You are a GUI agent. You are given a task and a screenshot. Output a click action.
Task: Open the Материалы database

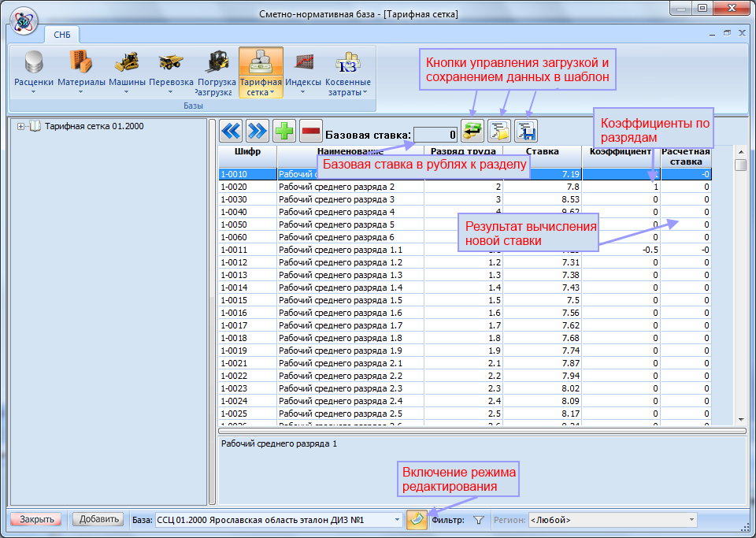(x=81, y=72)
